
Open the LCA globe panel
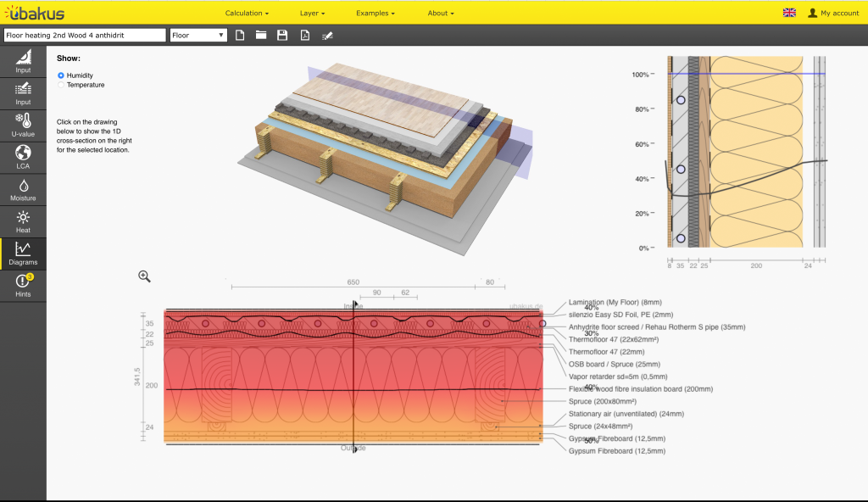click(x=23, y=157)
